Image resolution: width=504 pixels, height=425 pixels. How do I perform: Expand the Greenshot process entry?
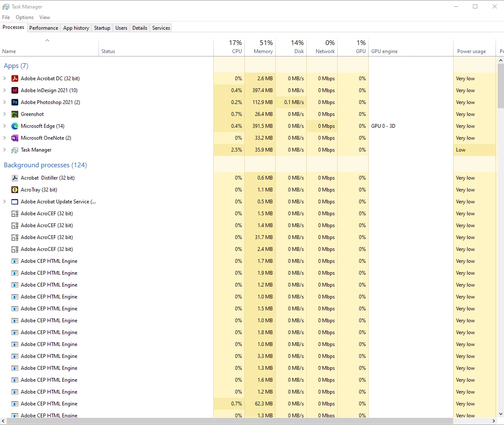(5, 114)
